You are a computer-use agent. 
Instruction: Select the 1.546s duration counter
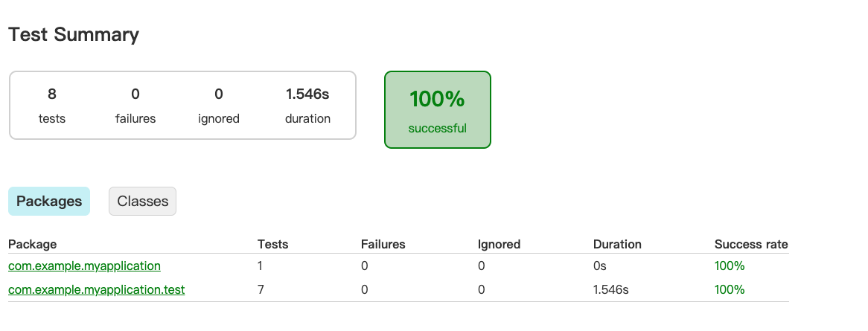pyautogui.click(x=307, y=105)
